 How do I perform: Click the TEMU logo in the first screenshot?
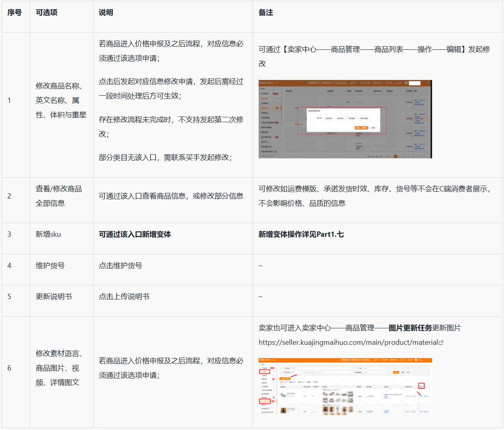click(x=262, y=83)
